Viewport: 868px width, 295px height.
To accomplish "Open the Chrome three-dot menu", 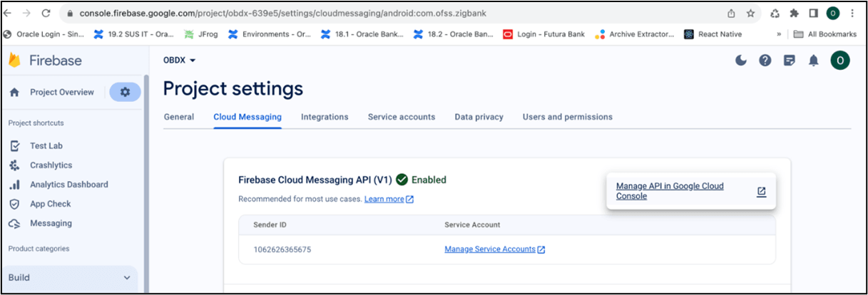I will tap(852, 13).
